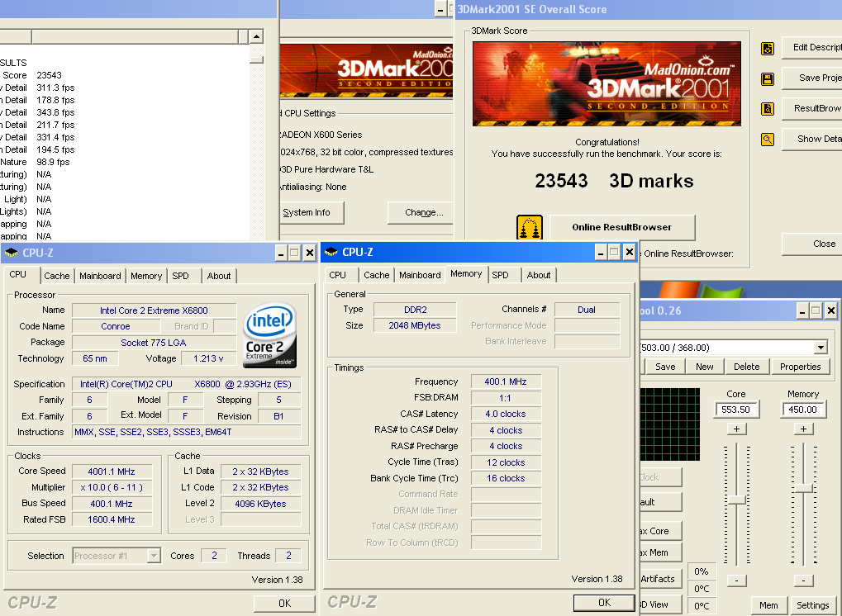Select SPD tab in right CPU-Z window
Screen dimensions: 842x616
[x=500, y=275]
